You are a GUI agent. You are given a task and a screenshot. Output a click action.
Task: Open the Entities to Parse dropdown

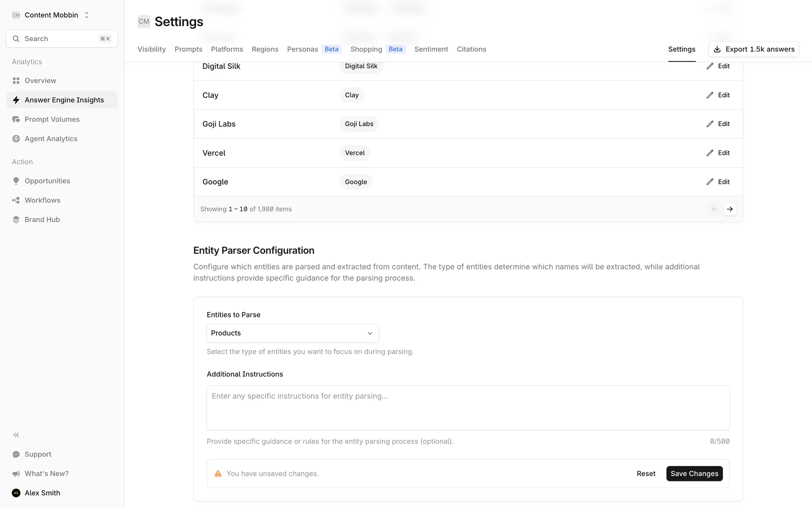tap(292, 333)
